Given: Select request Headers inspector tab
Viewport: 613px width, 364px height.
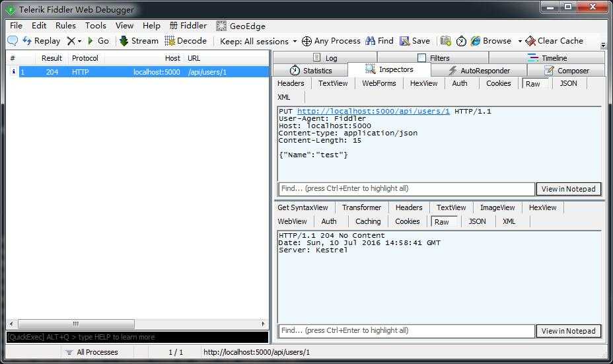Looking at the screenshot, I should 291,83.
